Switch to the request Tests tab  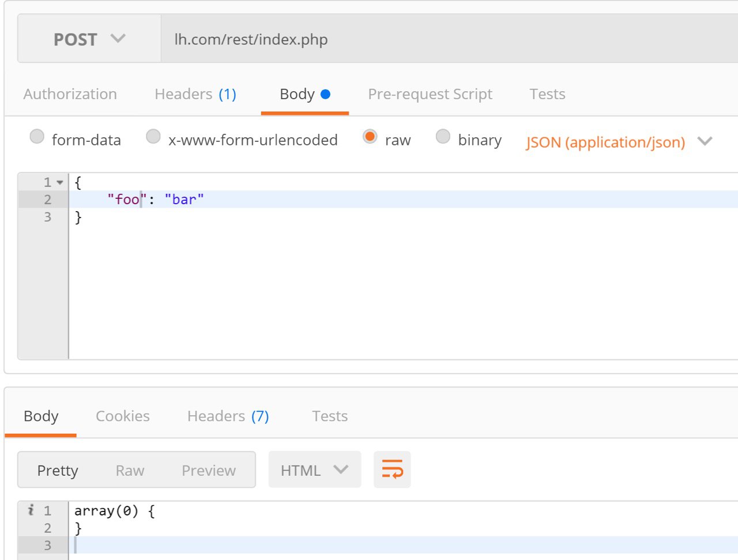click(x=547, y=94)
